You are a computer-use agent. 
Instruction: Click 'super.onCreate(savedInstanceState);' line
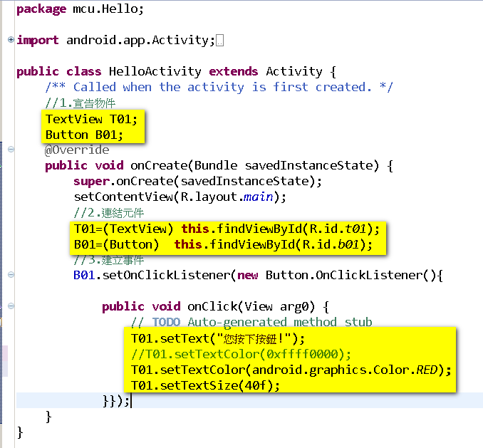coord(198,181)
